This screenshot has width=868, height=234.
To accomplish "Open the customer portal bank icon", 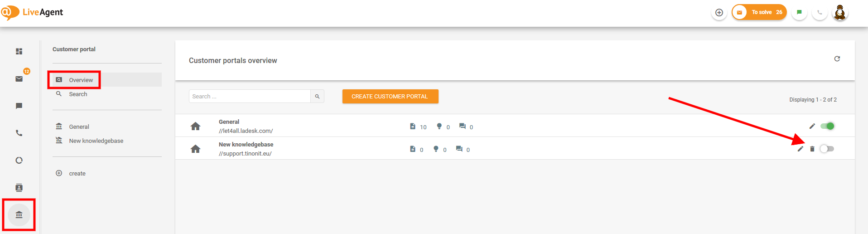I will [x=19, y=214].
